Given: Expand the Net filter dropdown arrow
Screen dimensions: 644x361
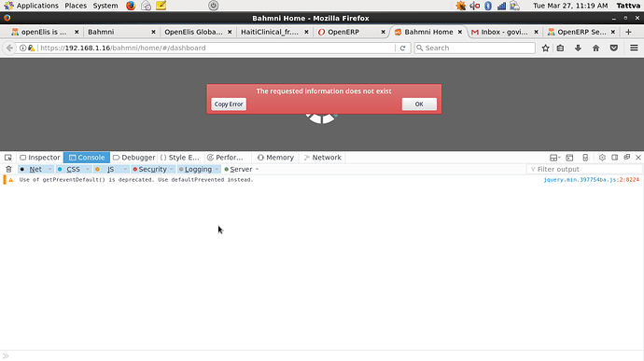Looking at the screenshot, I should 50,169.
